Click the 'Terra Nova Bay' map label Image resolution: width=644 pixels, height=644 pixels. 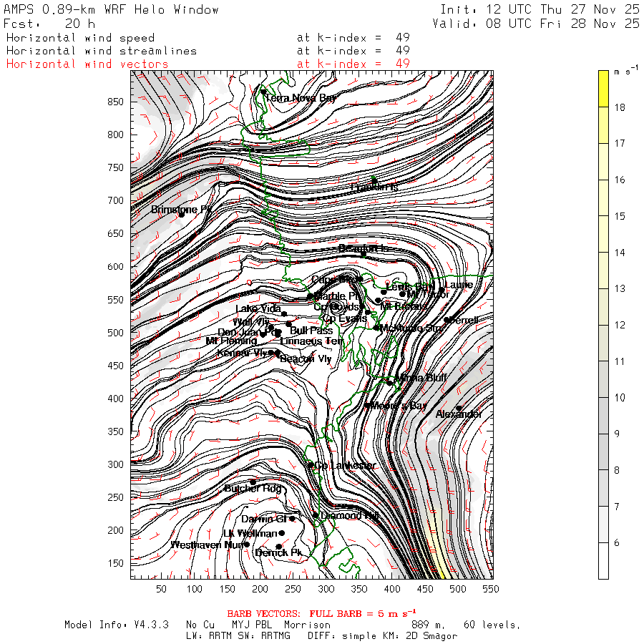point(301,98)
